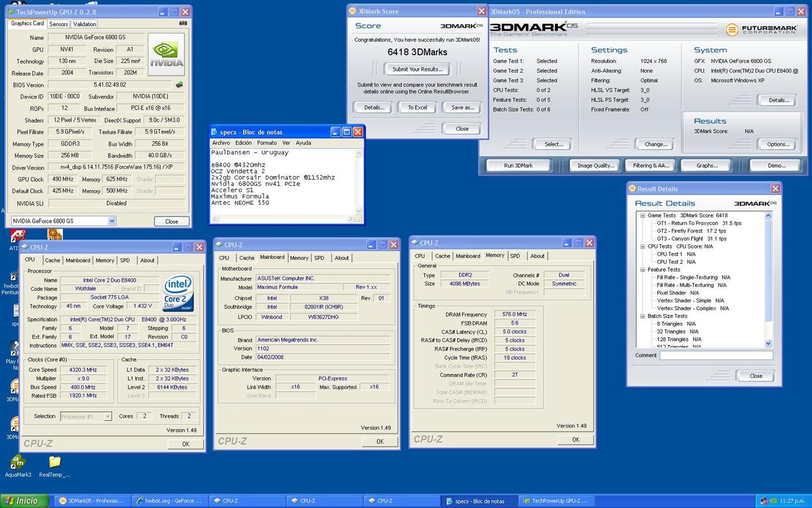Screen dimensions: 812x508
Task: Open the About tab in the right CPU-Z window
Action: (538, 256)
